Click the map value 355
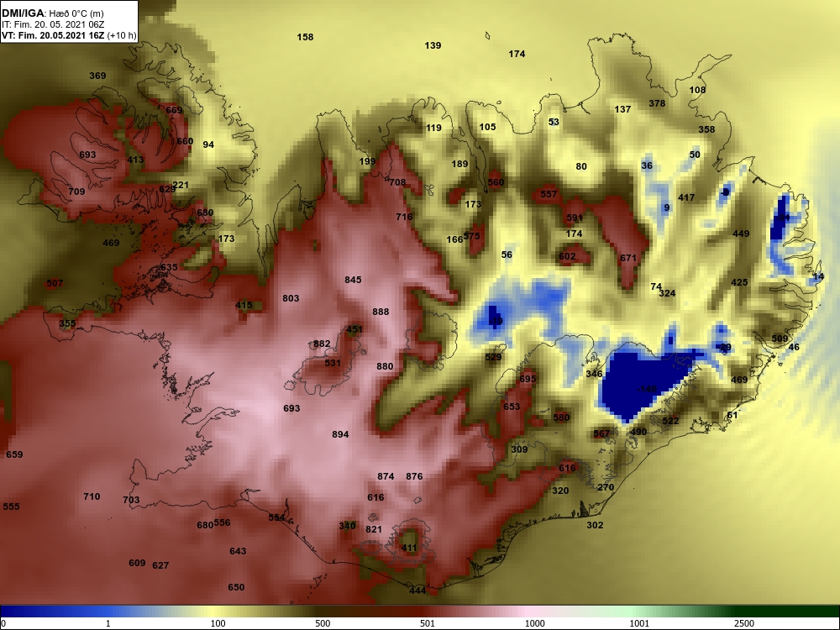This screenshot has height=630, width=840. 67,323
